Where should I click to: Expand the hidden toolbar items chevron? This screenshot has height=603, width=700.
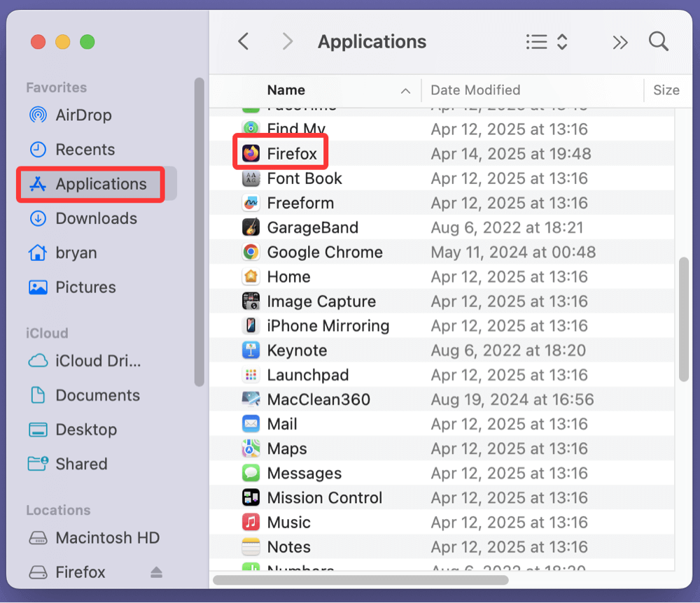click(x=620, y=42)
